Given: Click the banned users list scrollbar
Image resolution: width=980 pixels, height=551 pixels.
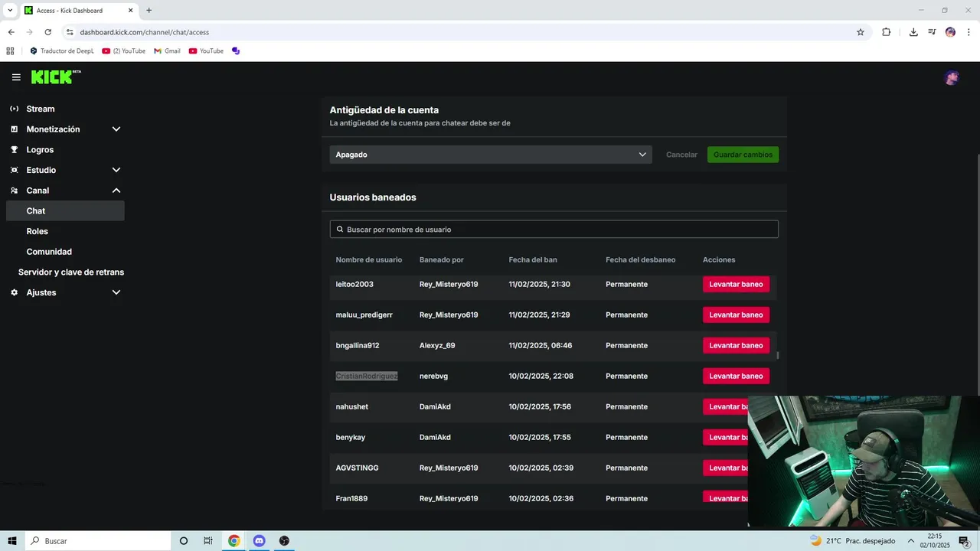Looking at the screenshot, I should tap(778, 355).
